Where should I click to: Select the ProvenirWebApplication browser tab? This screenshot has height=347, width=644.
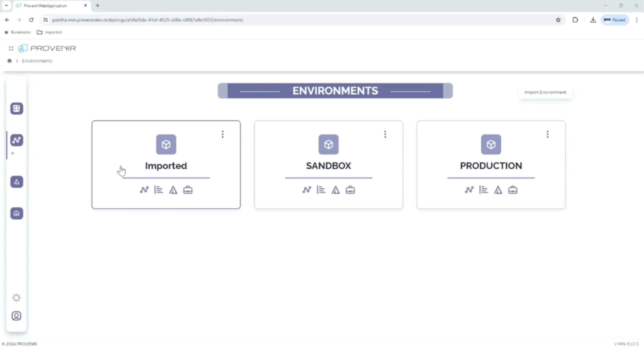click(x=46, y=6)
